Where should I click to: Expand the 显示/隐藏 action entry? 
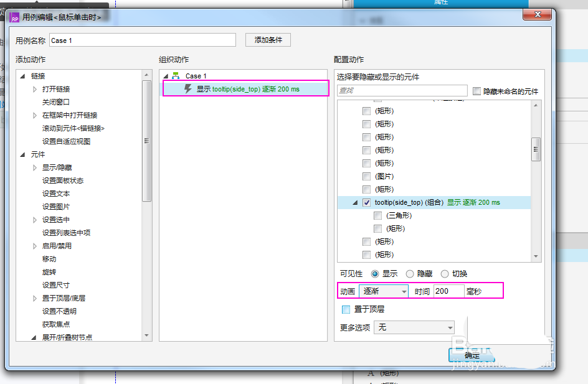pos(36,167)
